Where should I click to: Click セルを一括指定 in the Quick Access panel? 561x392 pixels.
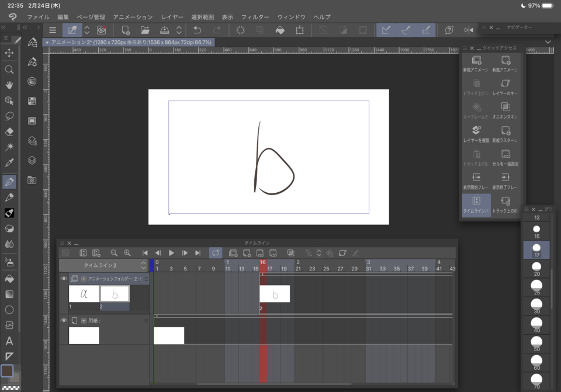[506, 156]
